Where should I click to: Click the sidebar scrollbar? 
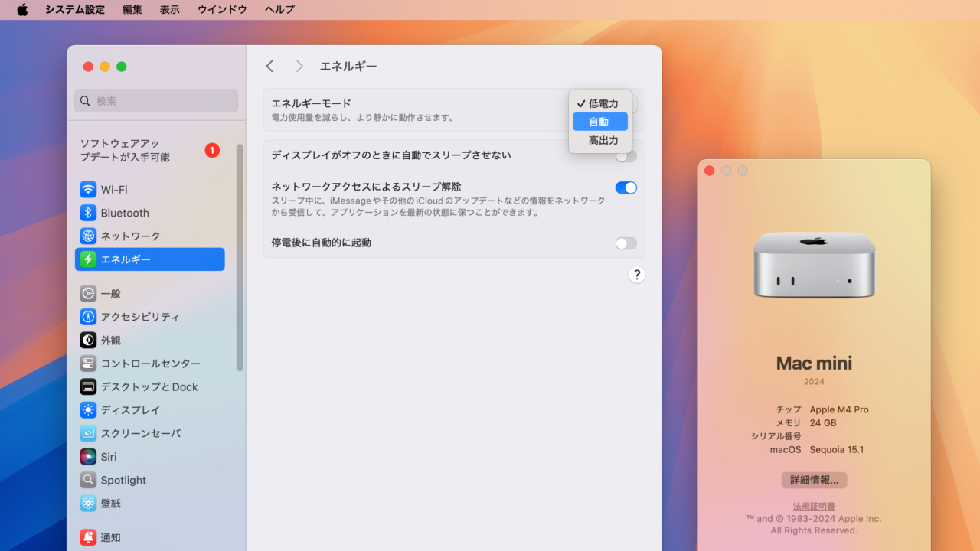pos(240,257)
